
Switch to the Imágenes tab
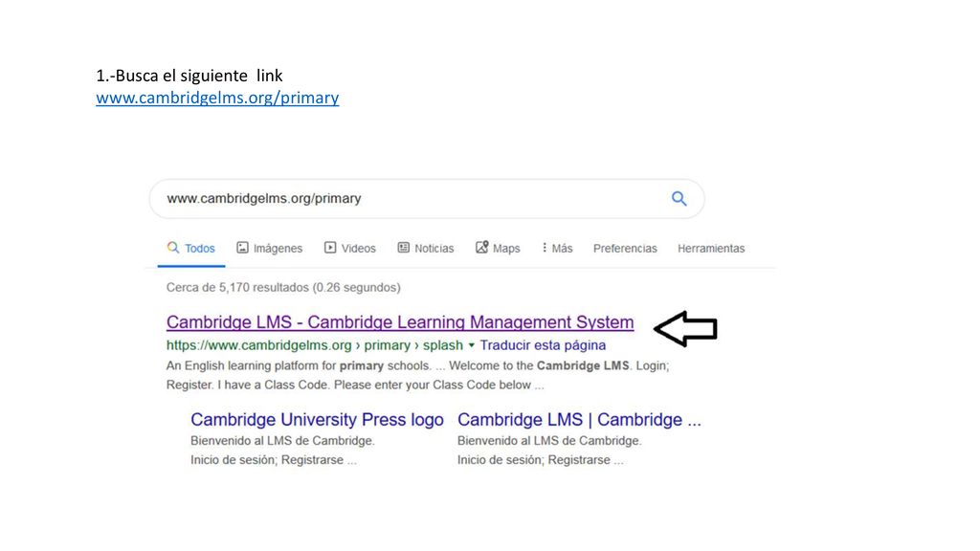269,248
